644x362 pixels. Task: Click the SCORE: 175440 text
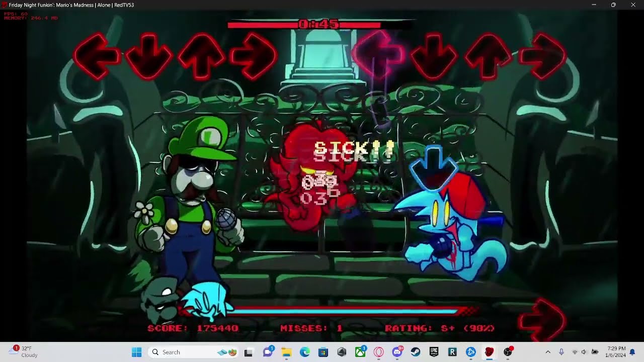coord(193,328)
